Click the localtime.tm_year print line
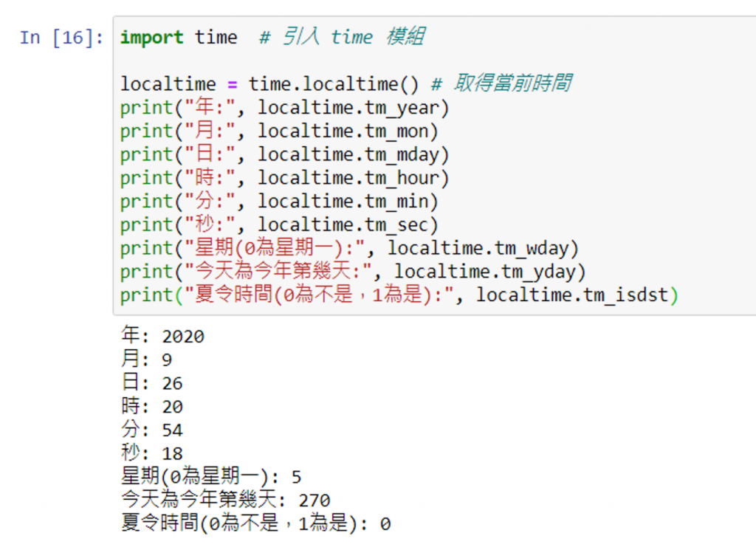The image size is (756, 550). point(284,108)
